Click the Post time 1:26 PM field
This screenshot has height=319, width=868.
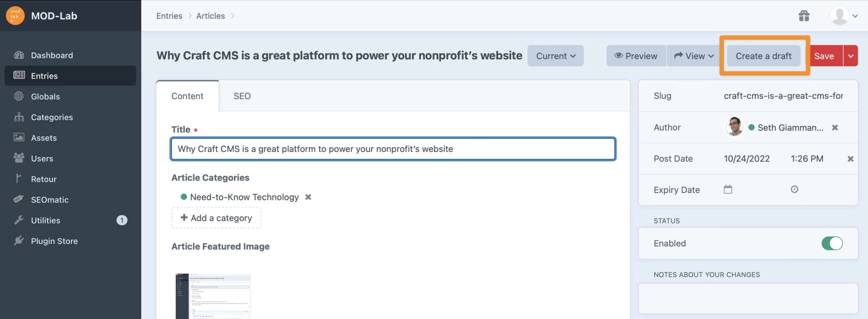coord(807,159)
